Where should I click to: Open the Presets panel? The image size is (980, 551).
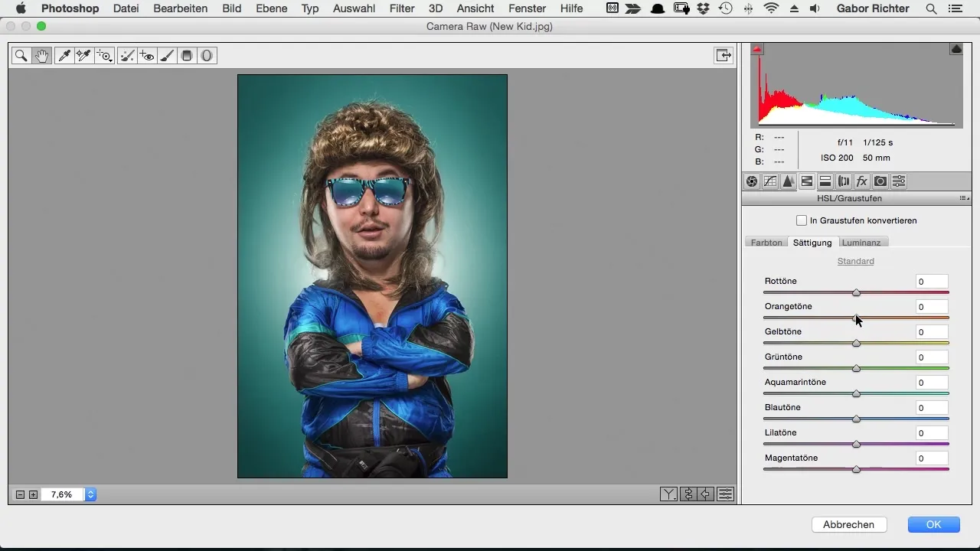point(899,181)
